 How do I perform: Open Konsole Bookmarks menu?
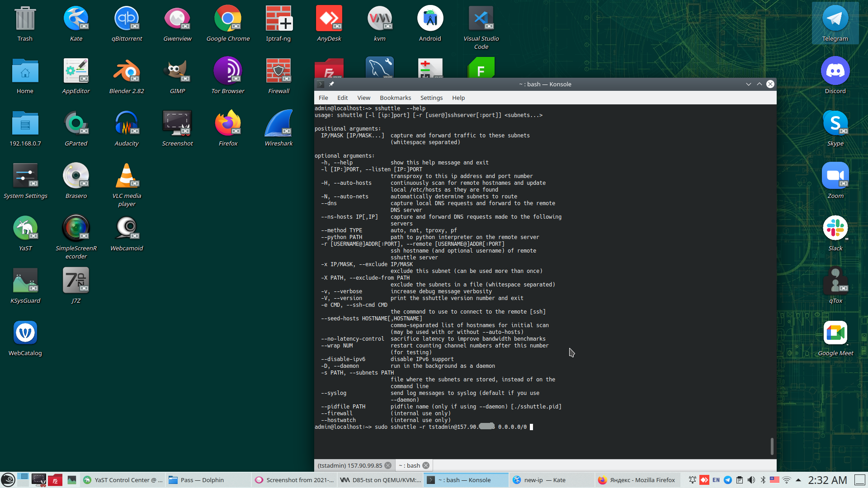pyautogui.click(x=395, y=98)
